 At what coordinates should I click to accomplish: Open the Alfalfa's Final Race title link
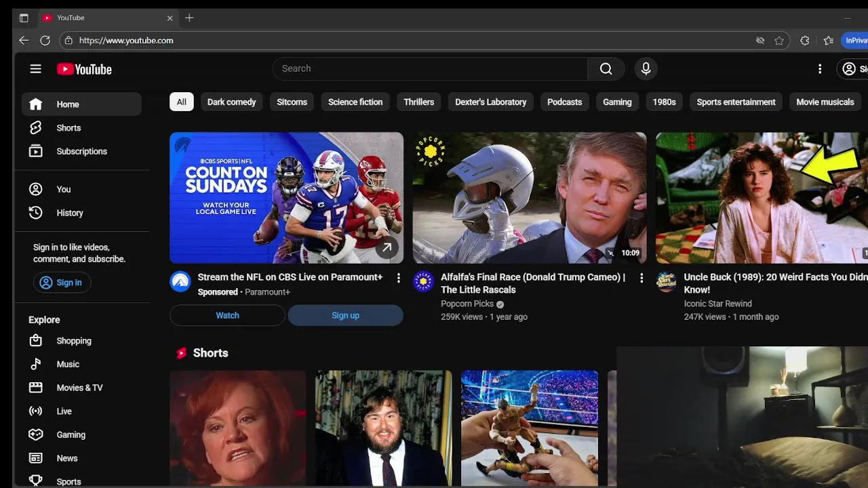(533, 283)
